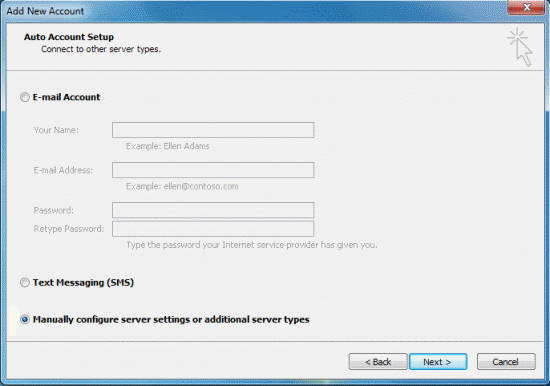Click the E-mail Account option label text
Screen dimensions: 550x386
point(66,97)
